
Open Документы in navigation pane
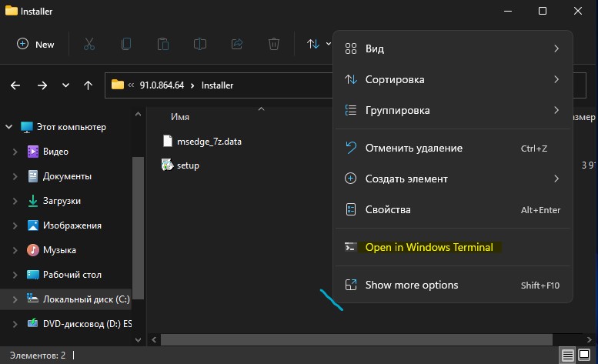pos(67,176)
